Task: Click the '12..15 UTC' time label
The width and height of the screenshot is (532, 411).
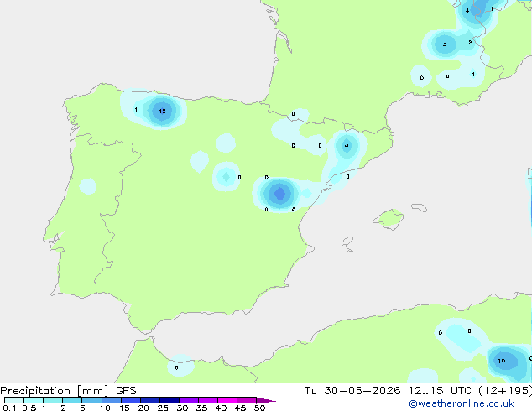Action: 440,391
